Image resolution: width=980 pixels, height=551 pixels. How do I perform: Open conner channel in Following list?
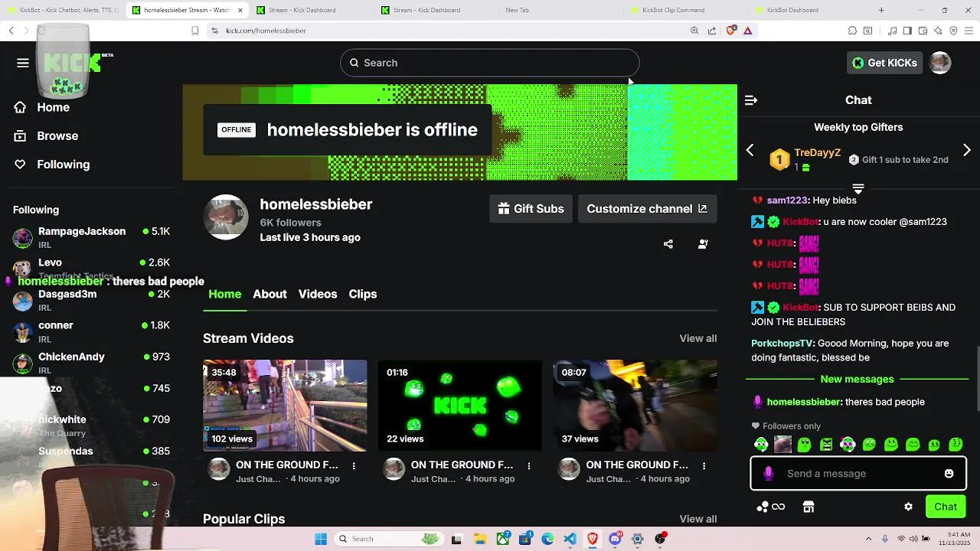coord(91,331)
